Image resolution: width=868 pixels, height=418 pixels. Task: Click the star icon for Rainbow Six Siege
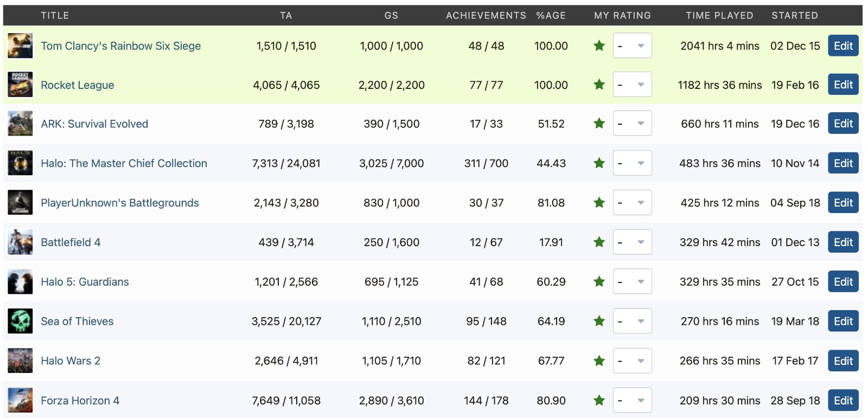[x=599, y=46]
